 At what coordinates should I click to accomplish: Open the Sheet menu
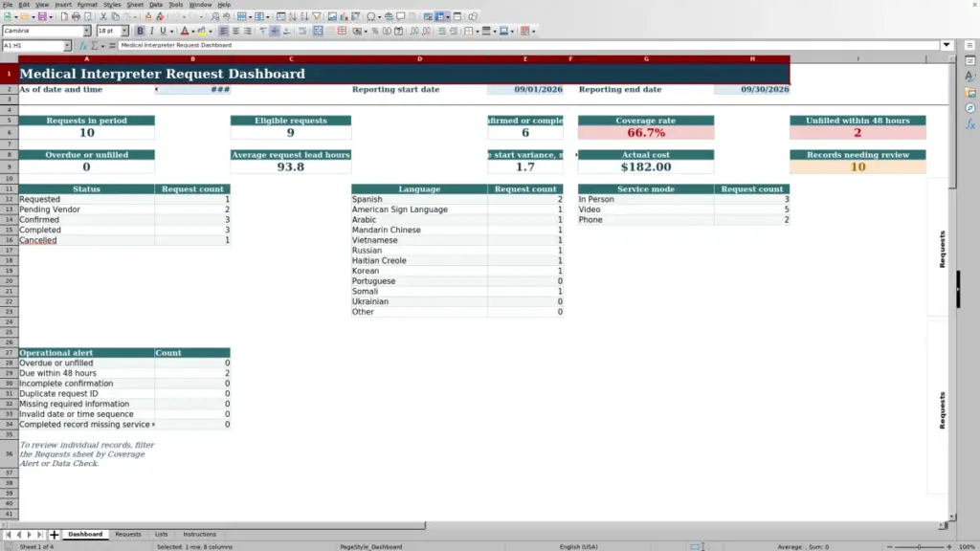coord(135,5)
